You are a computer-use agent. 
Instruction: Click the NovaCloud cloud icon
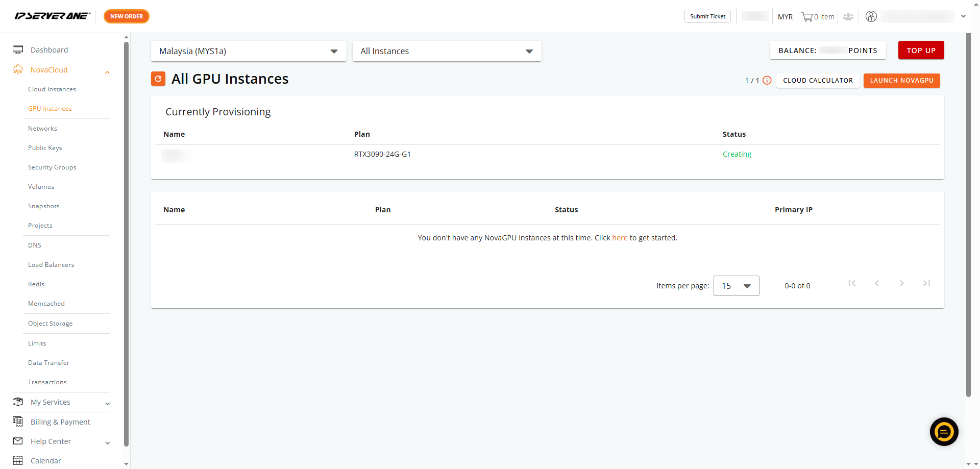pyautogui.click(x=18, y=69)
